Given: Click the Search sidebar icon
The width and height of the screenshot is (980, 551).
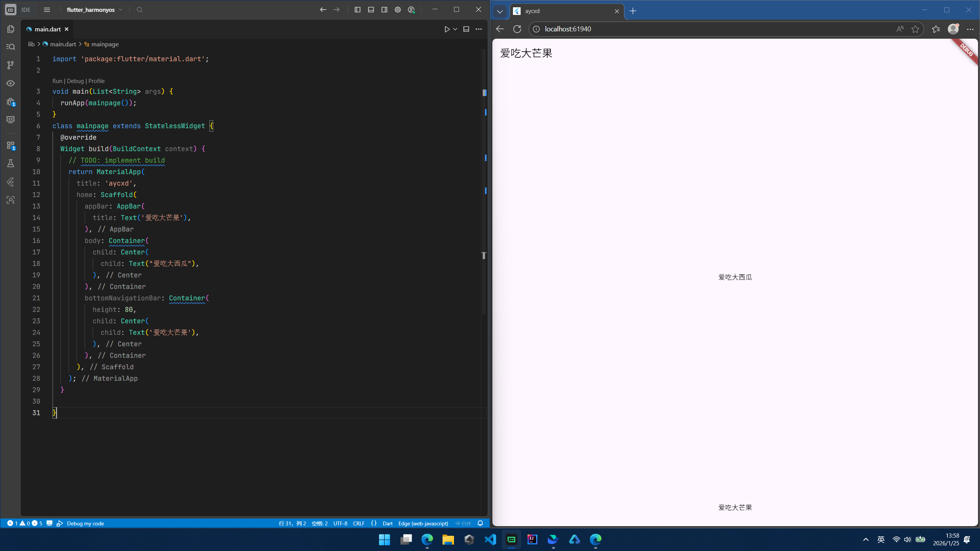Looking at the screenshot, I should 11,47.
